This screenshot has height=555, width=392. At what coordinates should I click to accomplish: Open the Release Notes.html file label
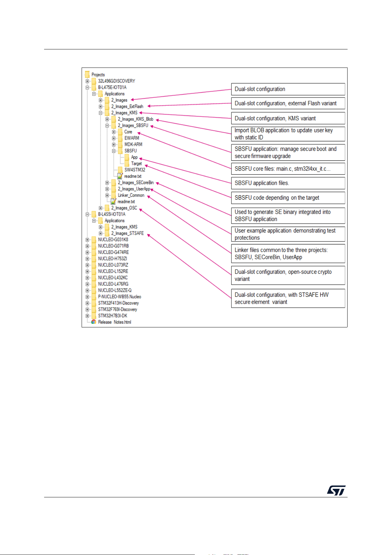115,322
